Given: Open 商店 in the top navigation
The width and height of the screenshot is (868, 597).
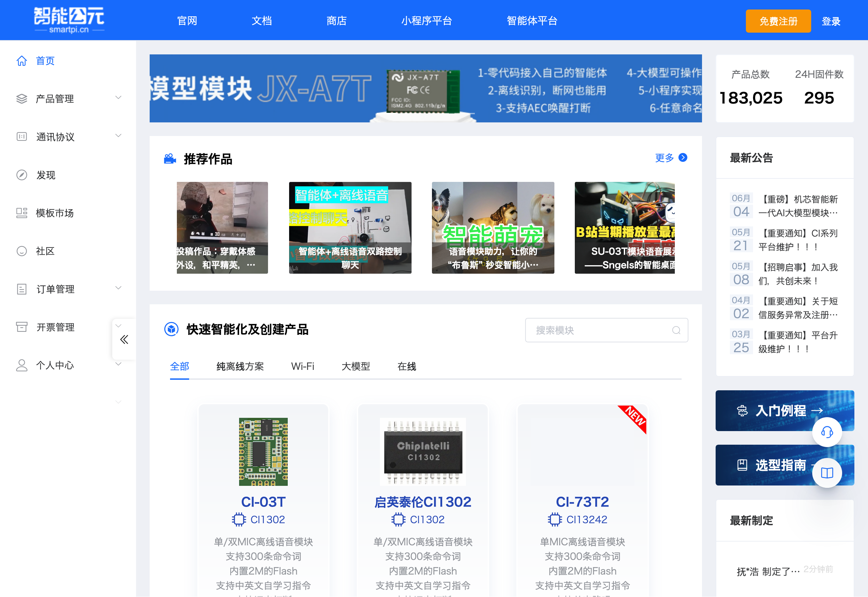Looking at the screenshot, I should point(336,21).
